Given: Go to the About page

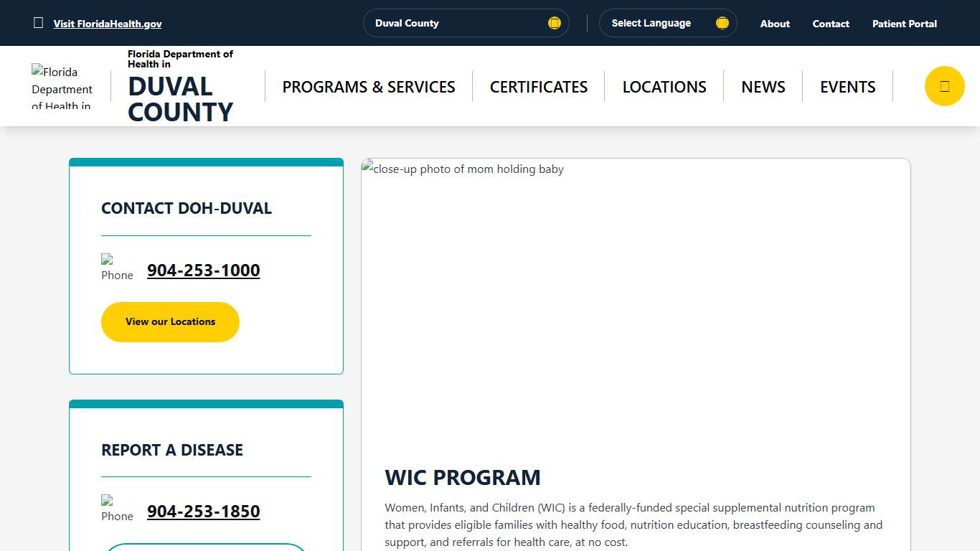Looking at the screenshot, I should 775,24.
